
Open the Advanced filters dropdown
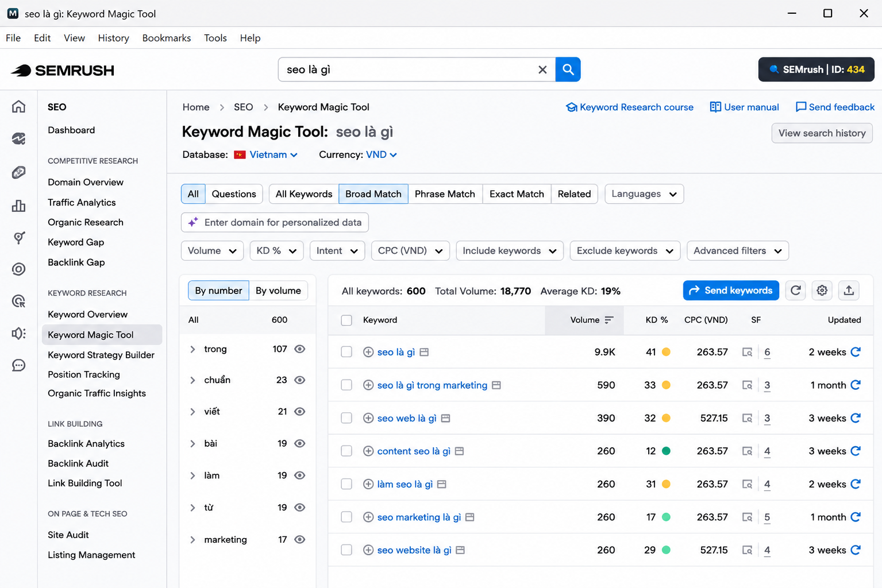pyautogui.click(x=738, y=251)
